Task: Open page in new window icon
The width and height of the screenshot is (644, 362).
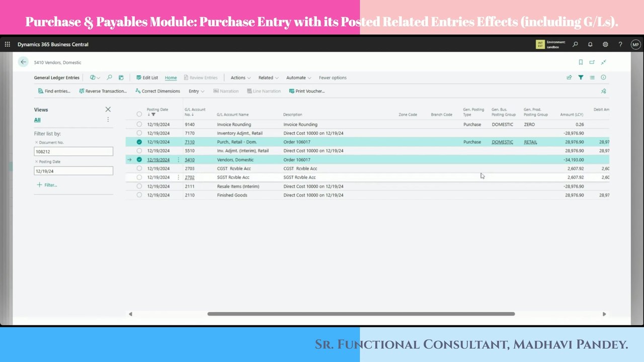Action: [592, 62]
